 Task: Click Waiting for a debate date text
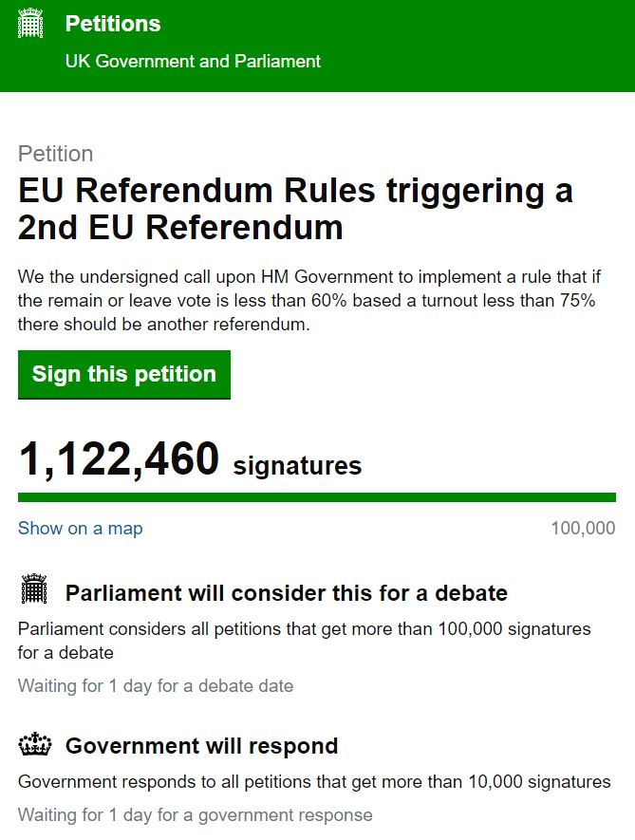(x=156, y=685)
